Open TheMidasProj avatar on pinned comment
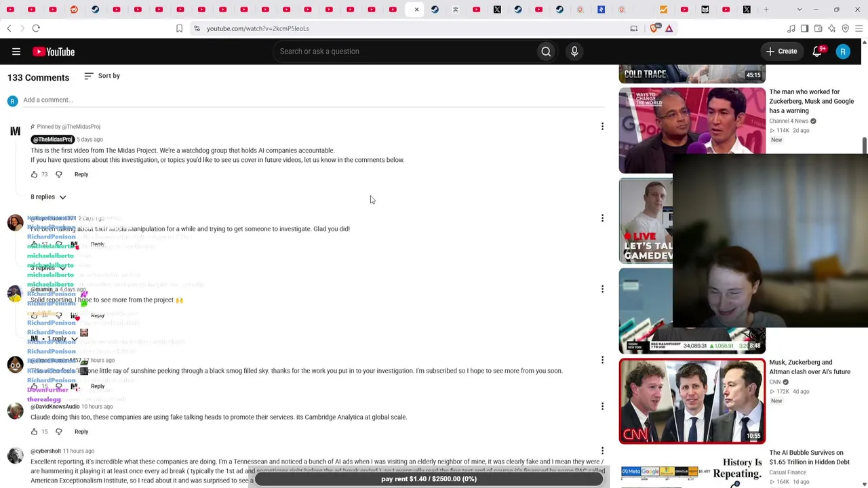This screenshot has width=868, height=488. click(x=15, y=132)
